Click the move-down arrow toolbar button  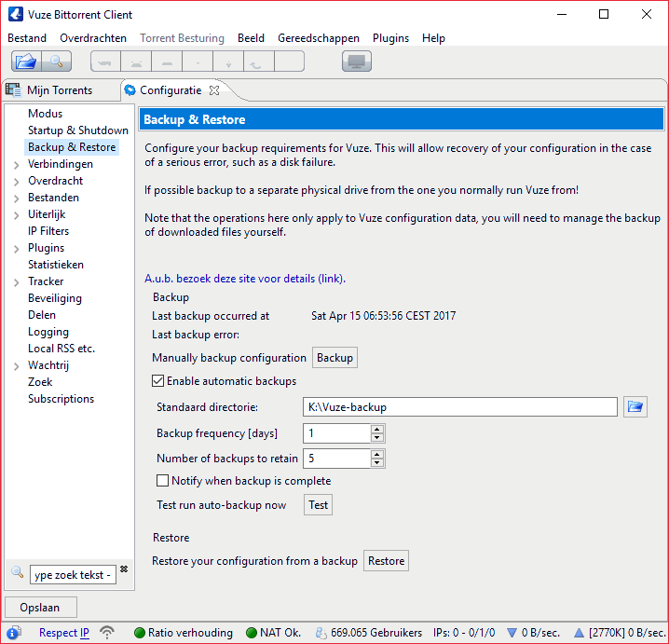tap(228, 61)
